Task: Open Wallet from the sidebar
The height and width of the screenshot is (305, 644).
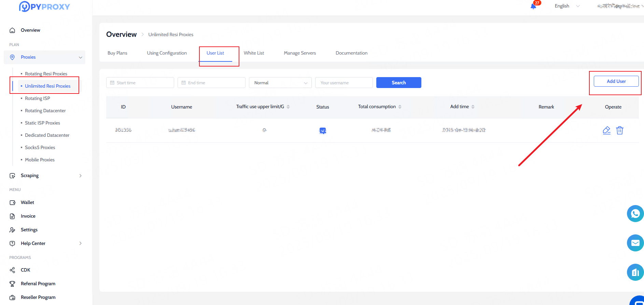Action: click(27, 202)
